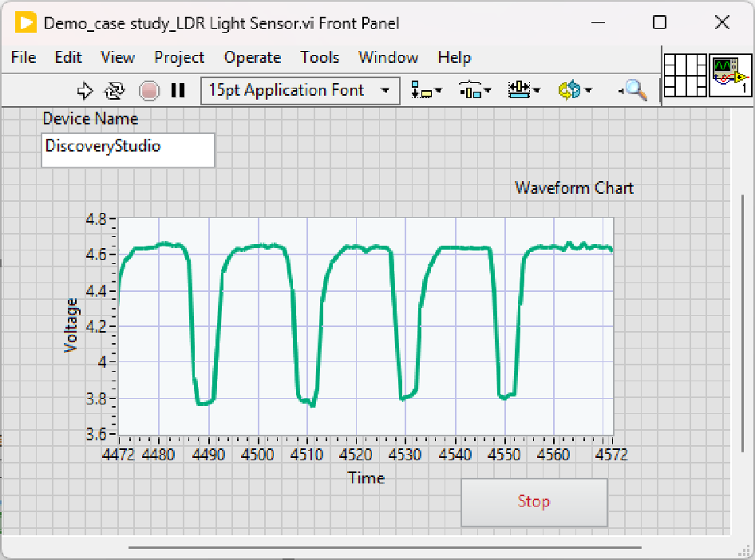Open the 15pt Application Font dropdown
Screen dimensions: 755x560
point(300,90)
